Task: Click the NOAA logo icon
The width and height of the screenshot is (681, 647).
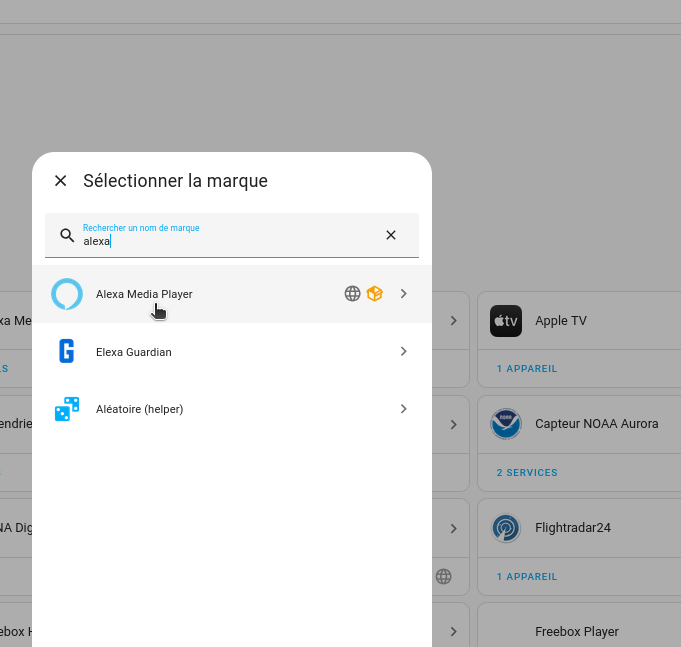Action: 506,424
